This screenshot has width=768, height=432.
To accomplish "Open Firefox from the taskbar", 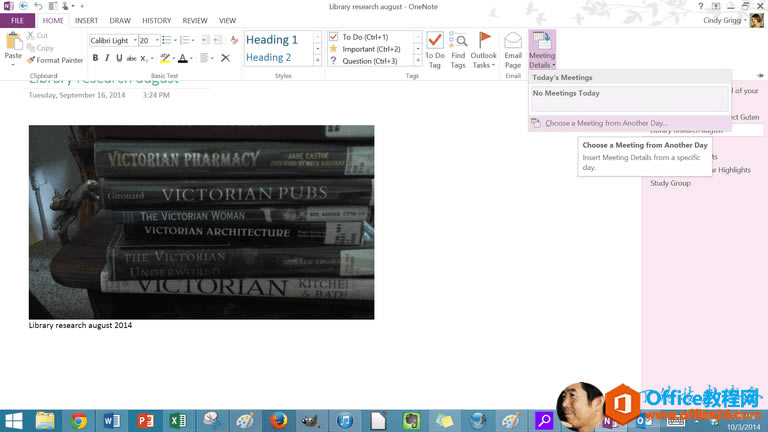I will coord(279,421).
